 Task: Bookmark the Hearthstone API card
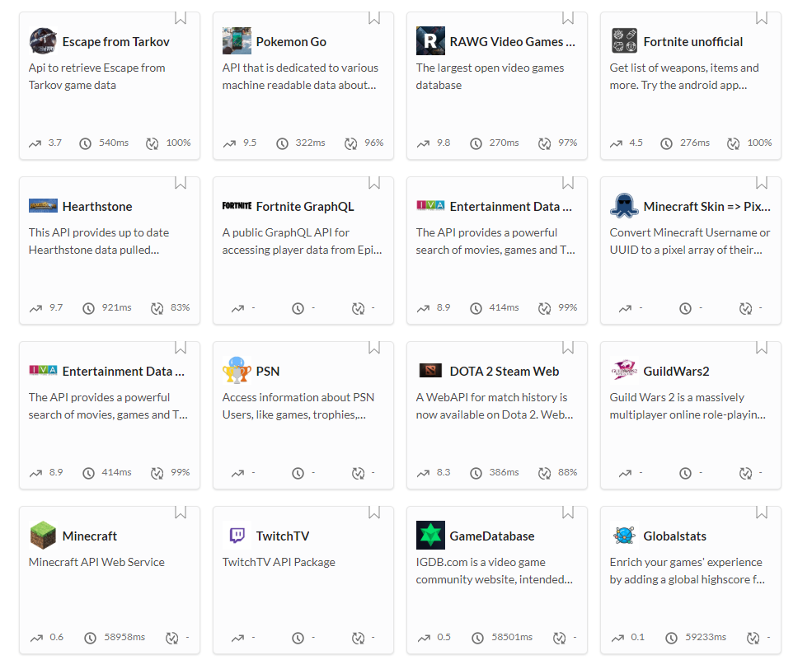181,183
